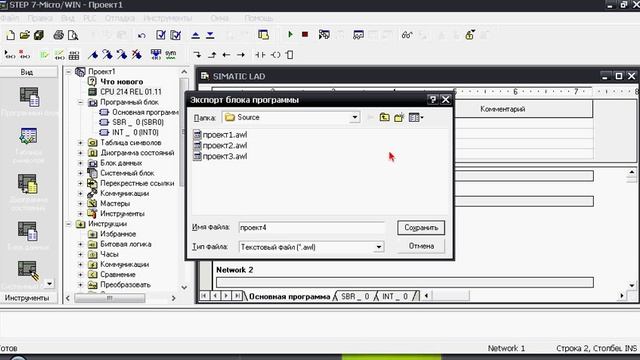Select INT_0 (INT0) in the project tree
Viewport: 640px width, 360px height.
135,132
